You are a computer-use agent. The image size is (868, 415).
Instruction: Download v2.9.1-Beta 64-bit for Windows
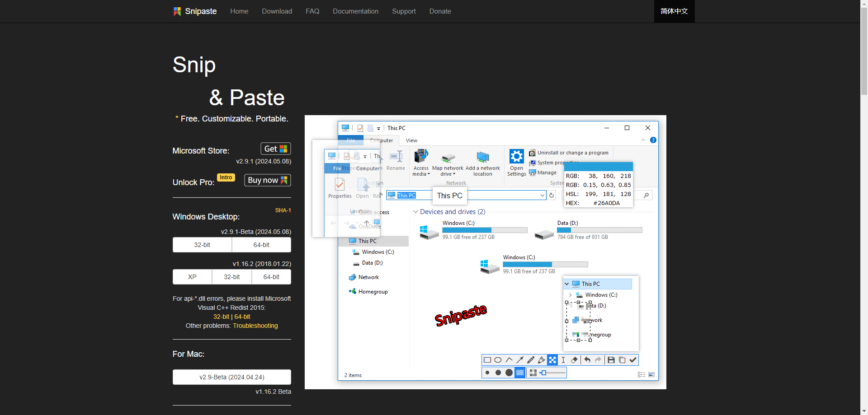coord(261,245)
